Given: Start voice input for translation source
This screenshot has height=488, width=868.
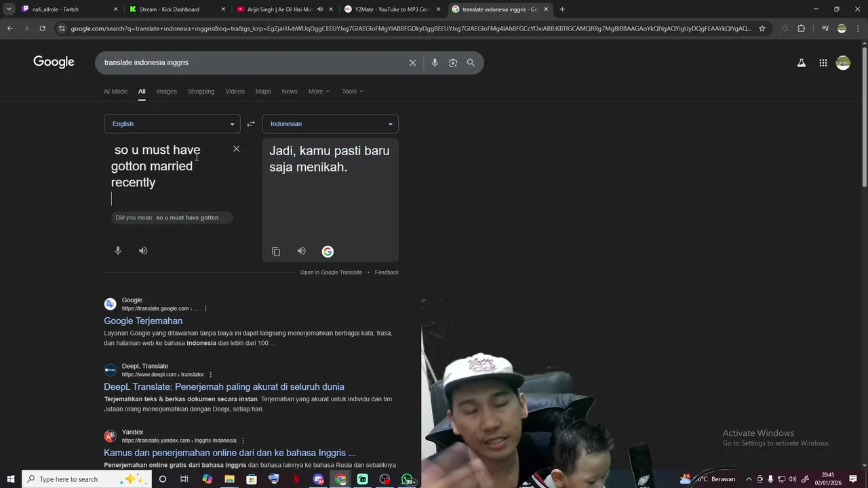Looking at the screenshot, I should (x=118, y=251).
